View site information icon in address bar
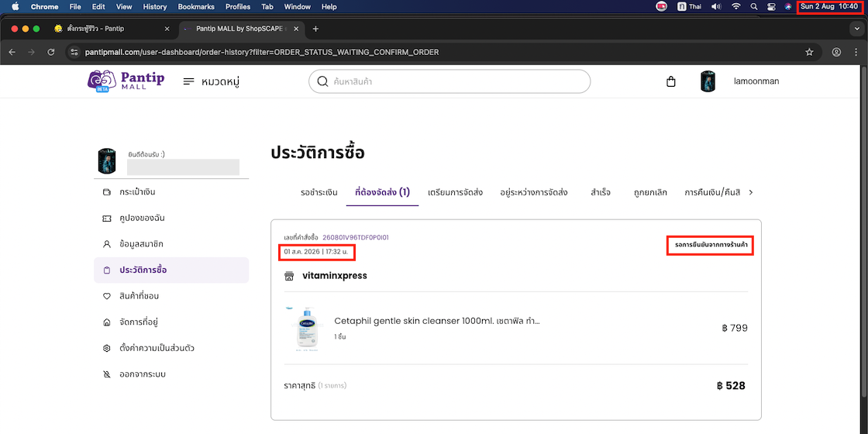This screenshot has height=434, width=868. click(x=74, y=52)
